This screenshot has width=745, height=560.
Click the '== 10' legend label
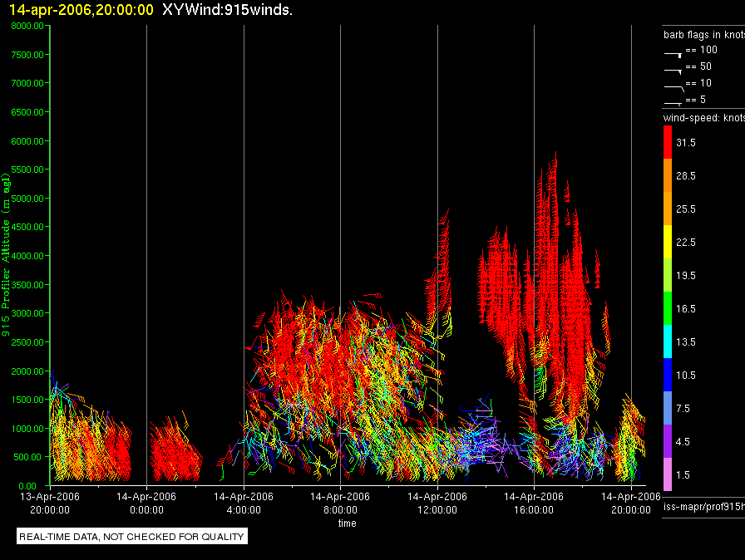click(698, 83)
